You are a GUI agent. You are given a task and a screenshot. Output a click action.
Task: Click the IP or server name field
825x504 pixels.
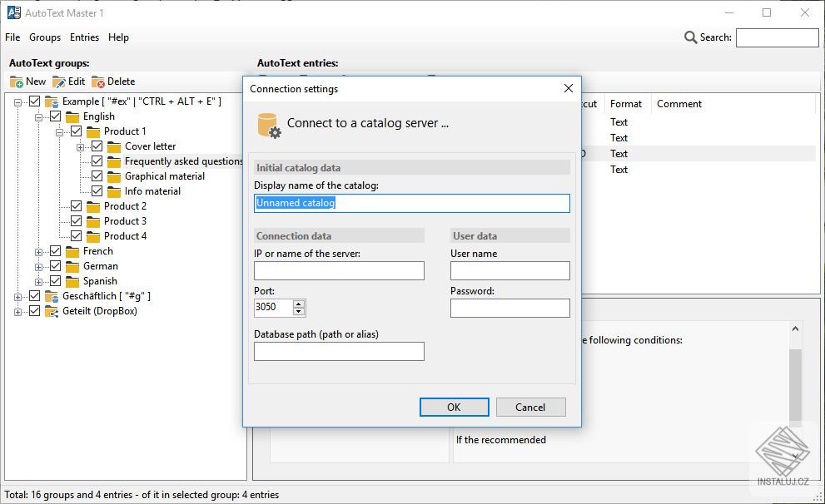click(339, 270)
